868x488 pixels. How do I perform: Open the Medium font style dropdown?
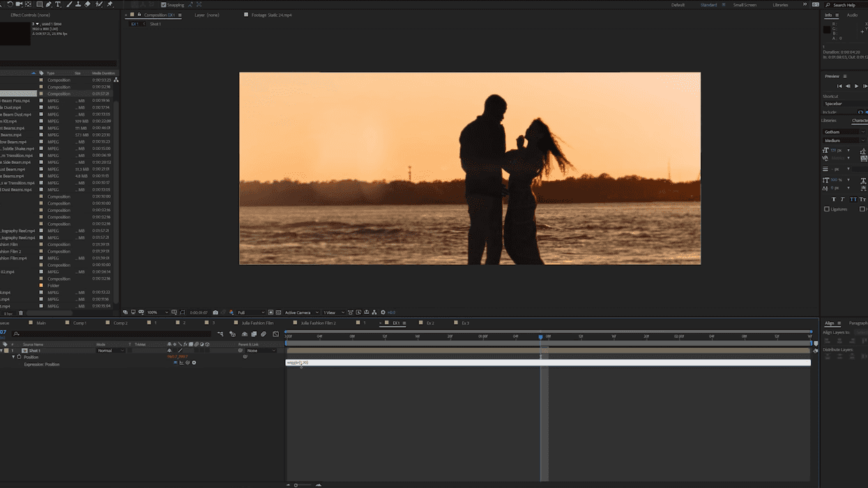844,140
